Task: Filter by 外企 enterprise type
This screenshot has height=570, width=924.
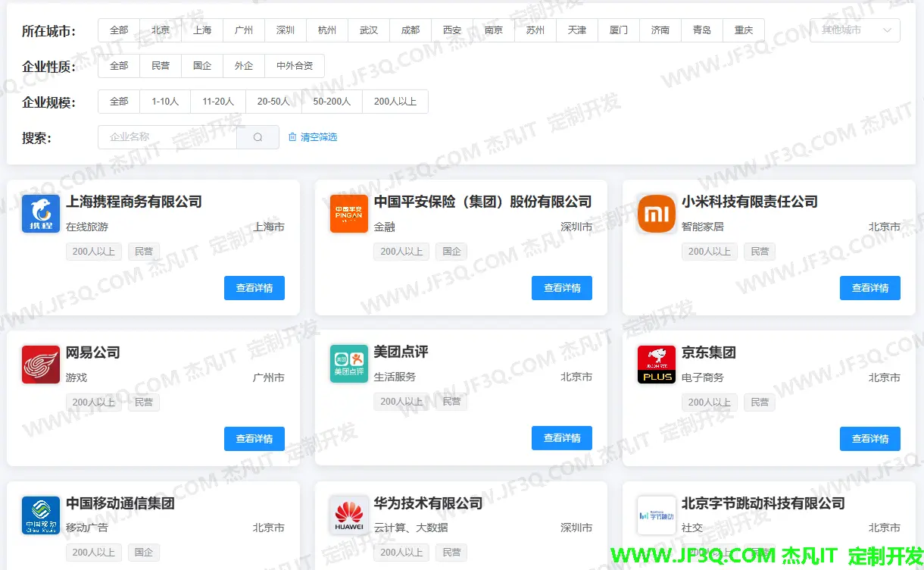Action: pyautogui.click(x=244, y=66)
